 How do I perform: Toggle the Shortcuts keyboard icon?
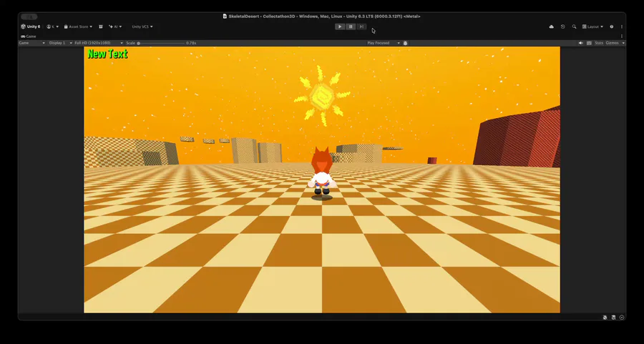point(589,43)
